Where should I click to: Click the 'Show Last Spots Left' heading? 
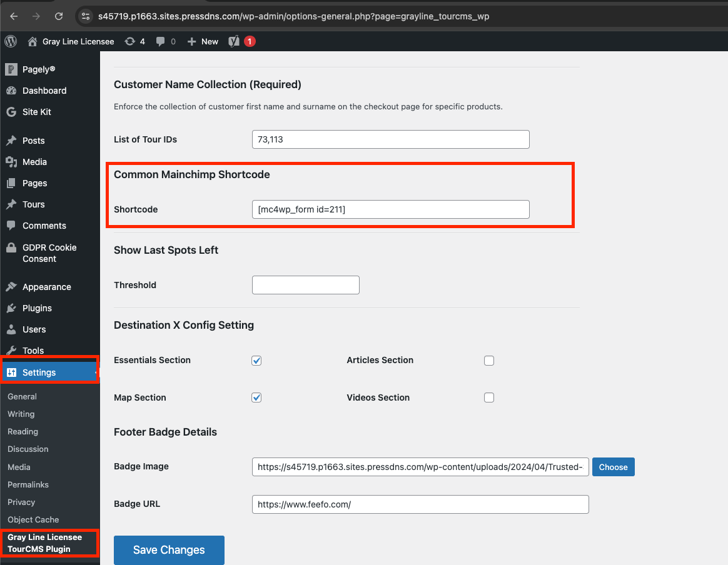point(166,250)
